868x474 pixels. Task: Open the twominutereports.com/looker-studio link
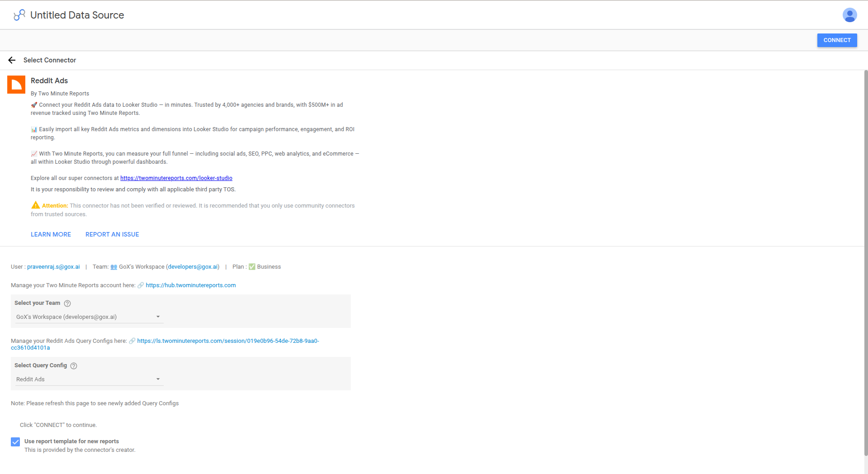click(x=176, y=178)
